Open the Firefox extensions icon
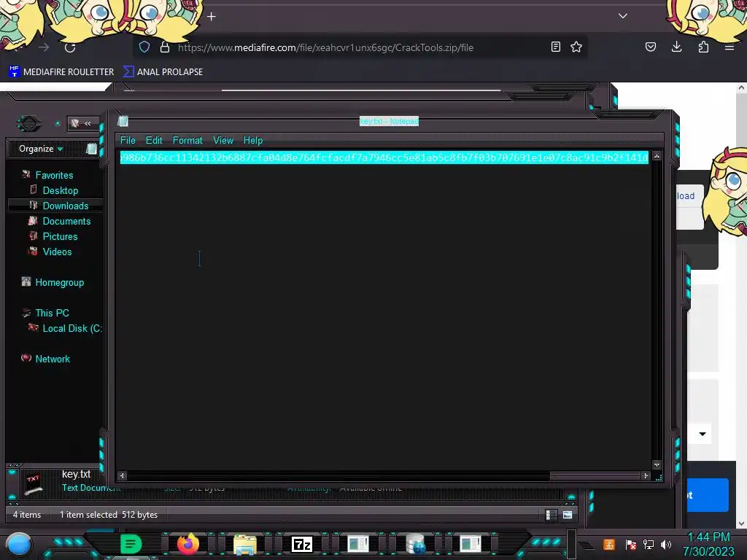The width and height of the screenshot is (747, 560). 703,47
